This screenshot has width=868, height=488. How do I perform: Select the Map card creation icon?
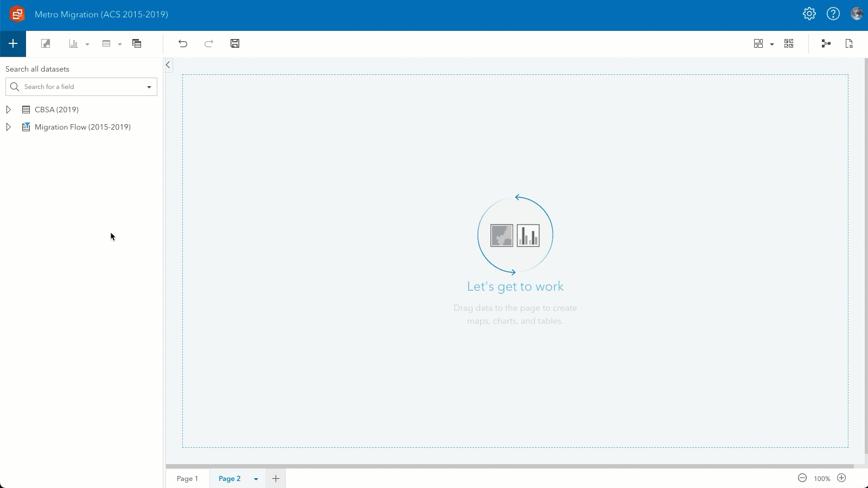[x=46, y=43]
